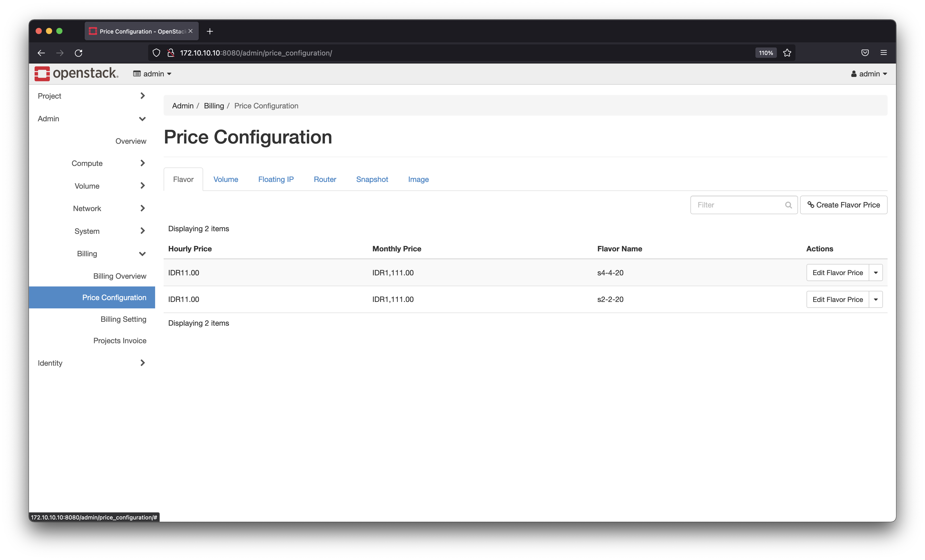Viewport: 925px width, 560px height.
Task: Collapse the Admin sidebar section
Action: 92,119
